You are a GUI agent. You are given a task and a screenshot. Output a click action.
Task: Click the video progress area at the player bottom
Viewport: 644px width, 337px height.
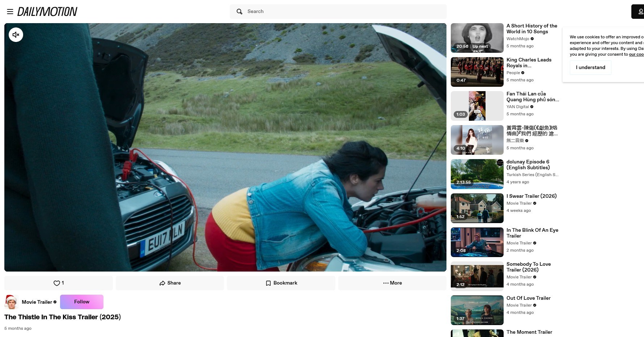click(x=225, y=269)
